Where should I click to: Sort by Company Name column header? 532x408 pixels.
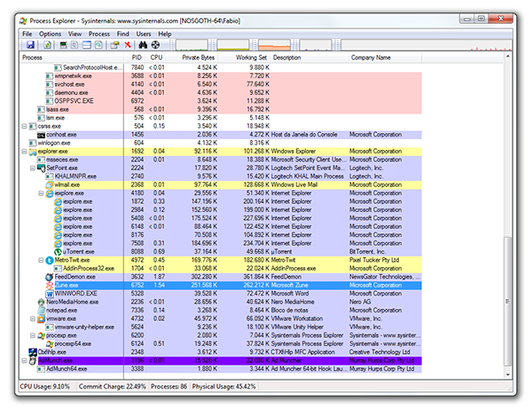click(385, 58)
